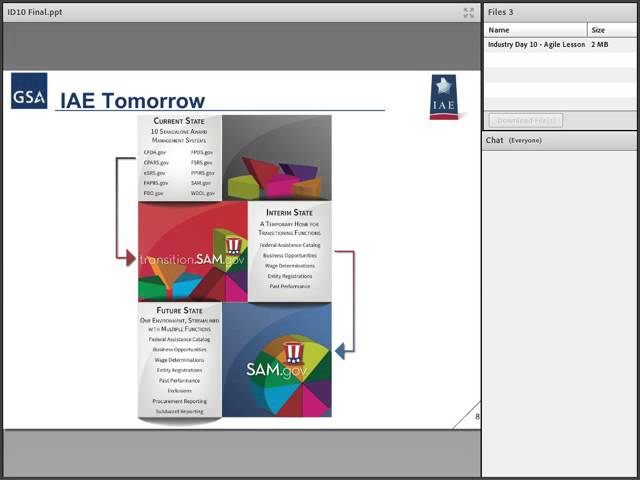Viewport: 640px width, 480px height.
Task: Click the 10 Standalone Award Management Systems subtitle
Action: (179, 136)
